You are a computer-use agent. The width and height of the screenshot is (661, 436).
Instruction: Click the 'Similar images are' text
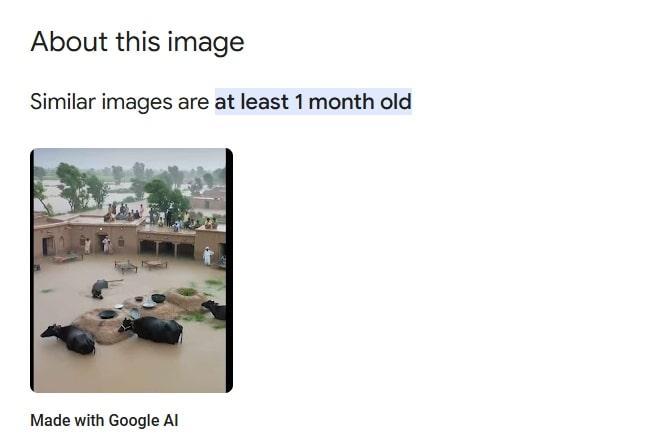(120, 102)
